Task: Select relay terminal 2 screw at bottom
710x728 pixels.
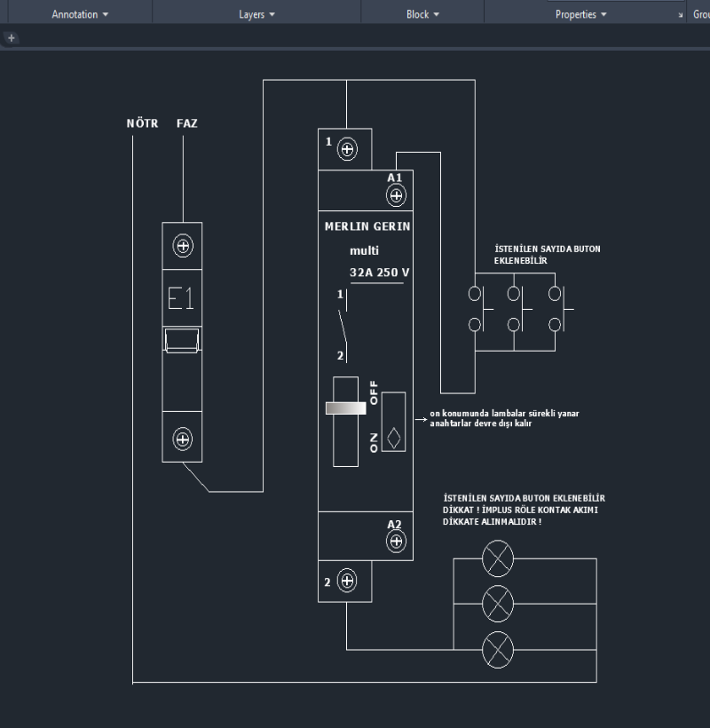Action: coord(347,582)
